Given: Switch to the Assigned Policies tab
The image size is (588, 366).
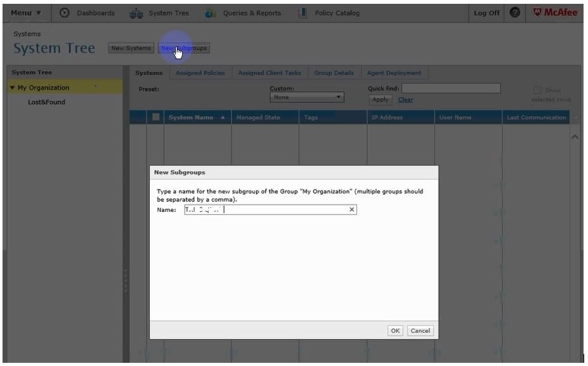Looking at the screenshot, I should (x=200, y=73).
